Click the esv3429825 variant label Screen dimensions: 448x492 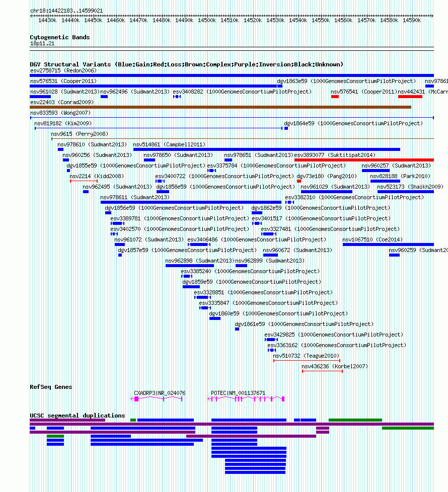pos(334,335)
